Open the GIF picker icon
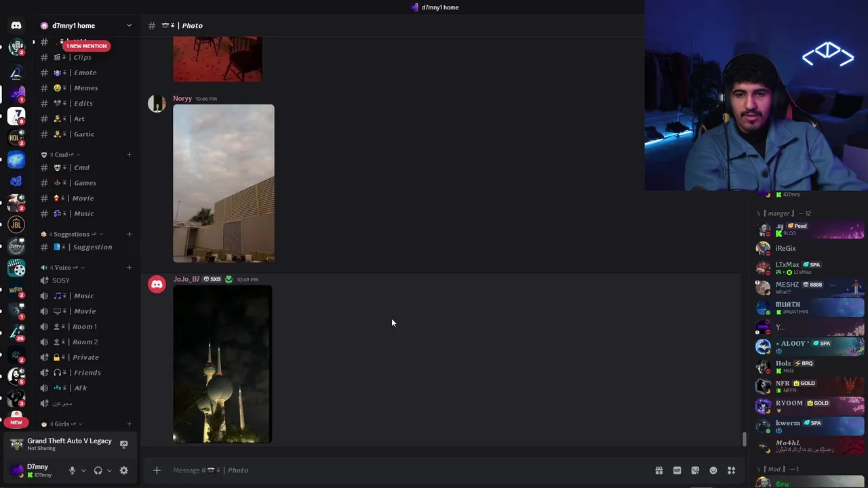Image resolution: width=868 pixels, height=488 pixels. (x=677, y=470)
